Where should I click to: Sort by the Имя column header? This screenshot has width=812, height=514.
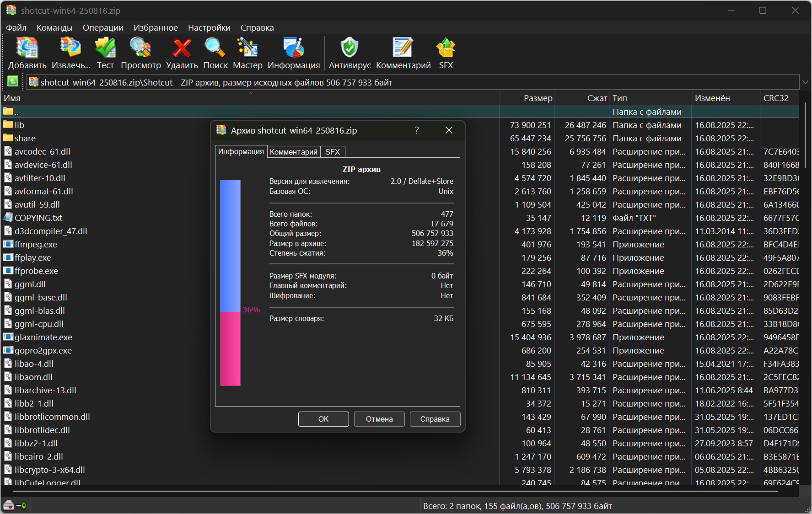[x=250, y=98]
